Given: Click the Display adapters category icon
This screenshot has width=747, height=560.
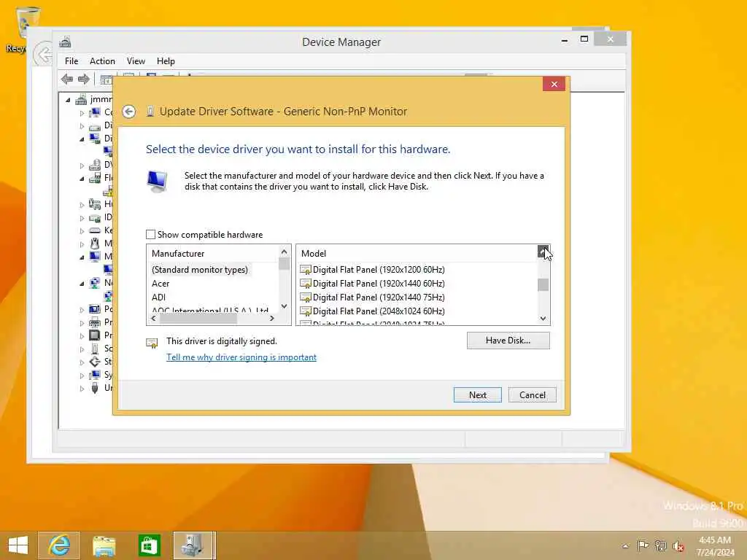Looking at the screenshot, I should tap(95, 139).
